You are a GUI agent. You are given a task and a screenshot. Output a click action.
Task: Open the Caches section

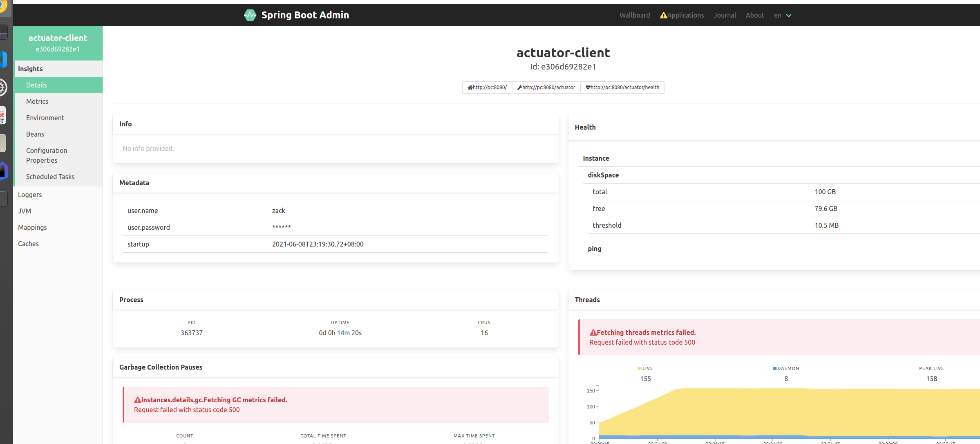pyautogui.click(x=28, y=243)
